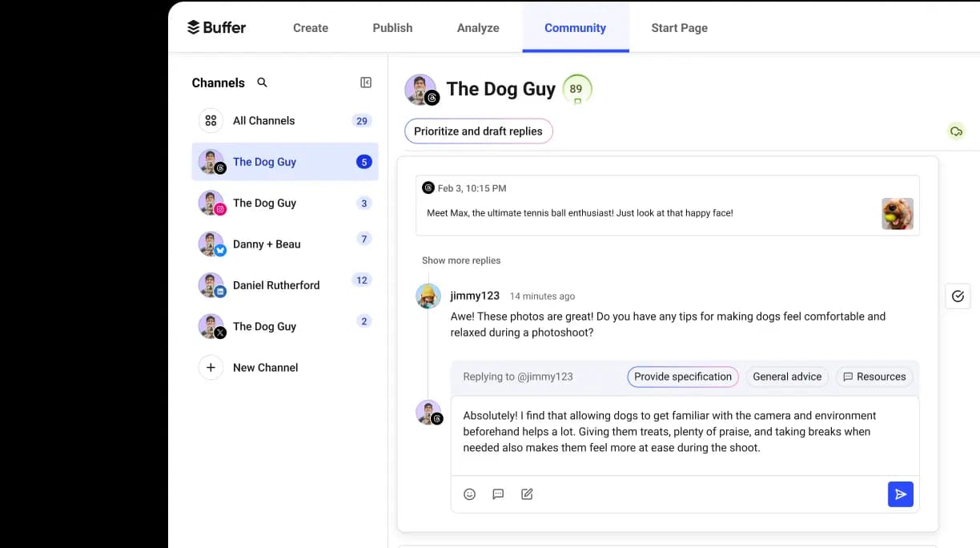Click the 89 score badge beside The Dog Guy
The image size is (980, 548).
(x=576, y=89)
